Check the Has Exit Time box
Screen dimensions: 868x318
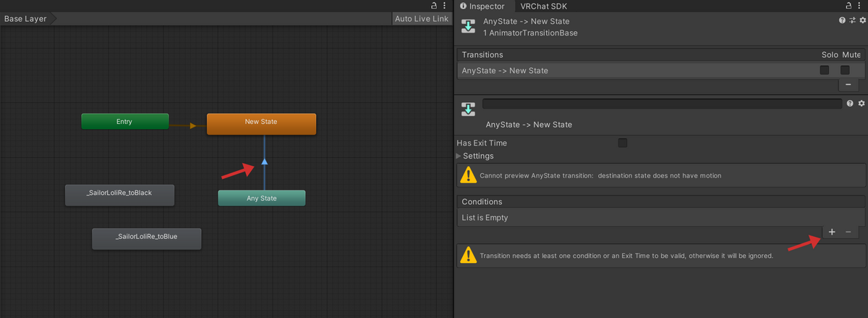click(623, 143)
